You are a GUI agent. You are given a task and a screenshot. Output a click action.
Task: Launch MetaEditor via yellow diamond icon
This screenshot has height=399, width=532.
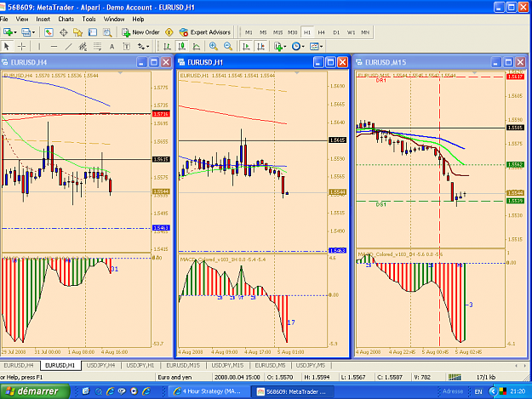[x=169, y=32]
